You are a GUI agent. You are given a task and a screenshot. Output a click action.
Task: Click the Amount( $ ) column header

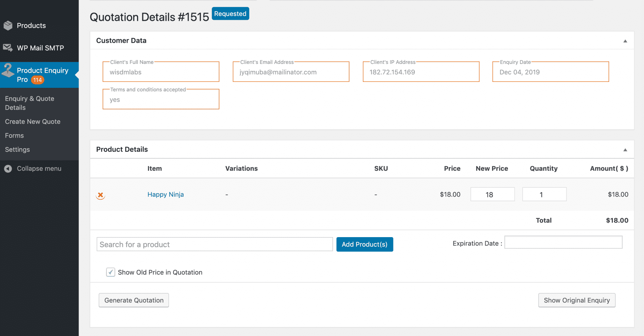click(609, 168)
